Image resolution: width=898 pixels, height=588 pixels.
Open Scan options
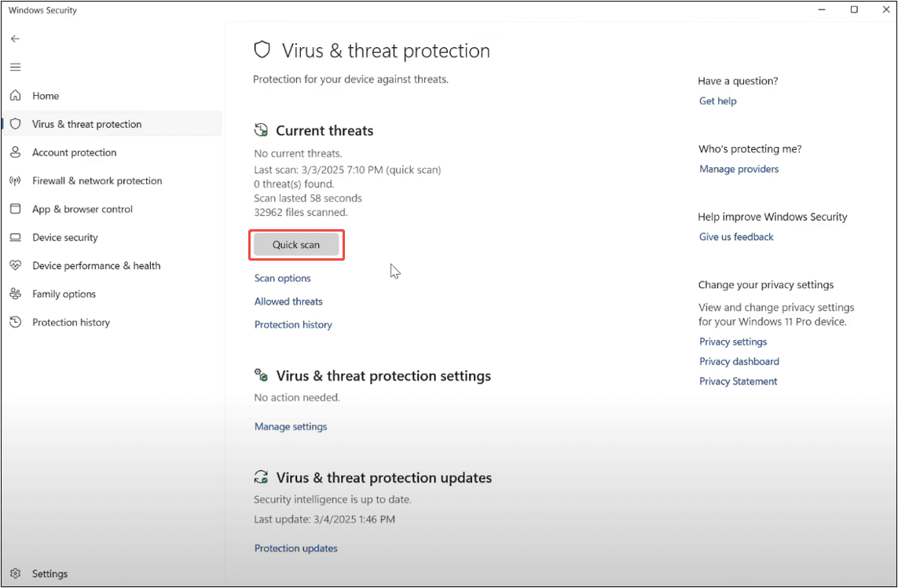coord(282,278)
